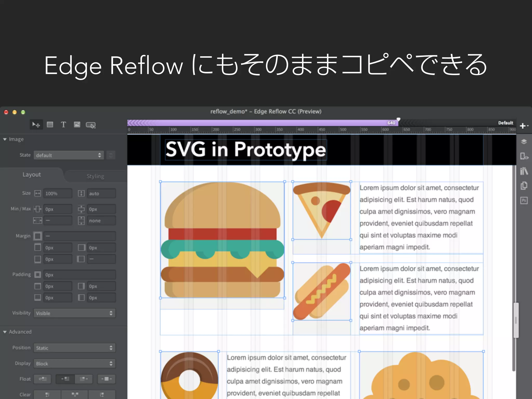Image resolution: width=532 pixels, height=399 pixels.
Task: Select the Text tool
Action: point(63,125)
